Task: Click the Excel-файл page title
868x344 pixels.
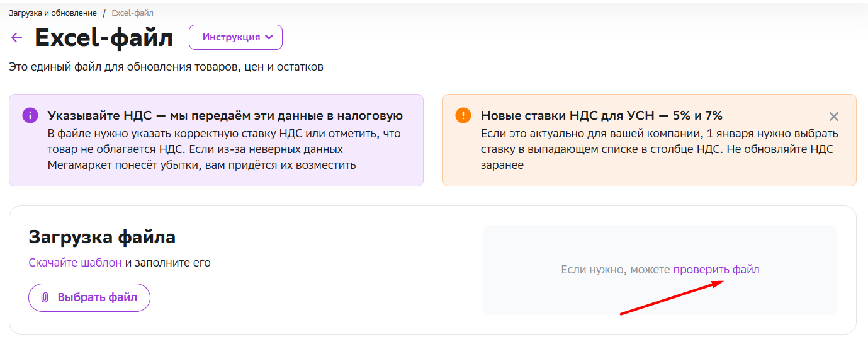Action: [104, 38]
